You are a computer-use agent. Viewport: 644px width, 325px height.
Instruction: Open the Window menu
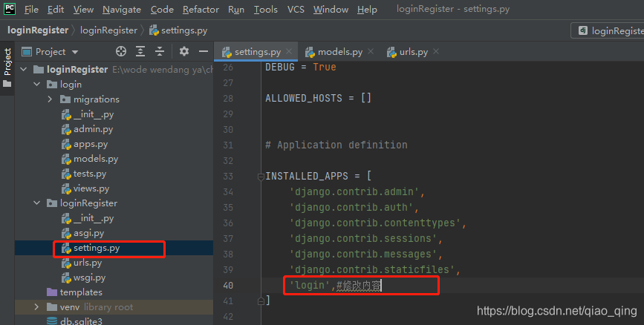pyautogui.click(x=331, y=10)
